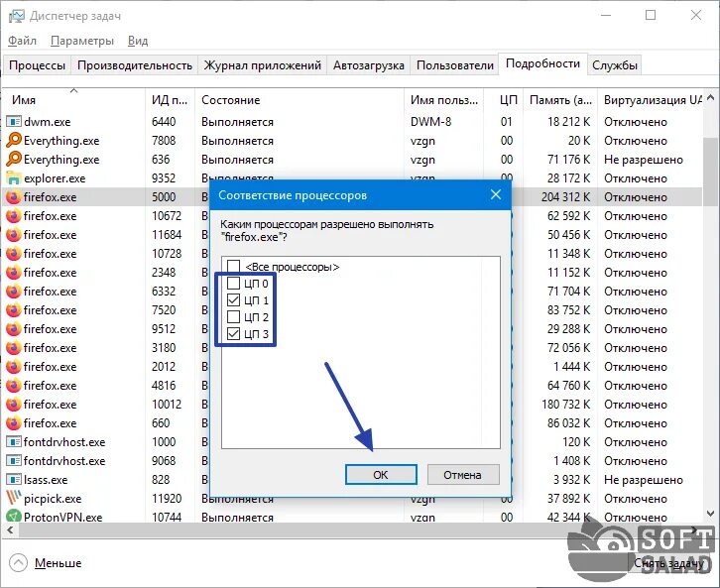720x588 pixels.
Task: Click the firefox.exe icon with PID 10672
Action: pos(14,216)
